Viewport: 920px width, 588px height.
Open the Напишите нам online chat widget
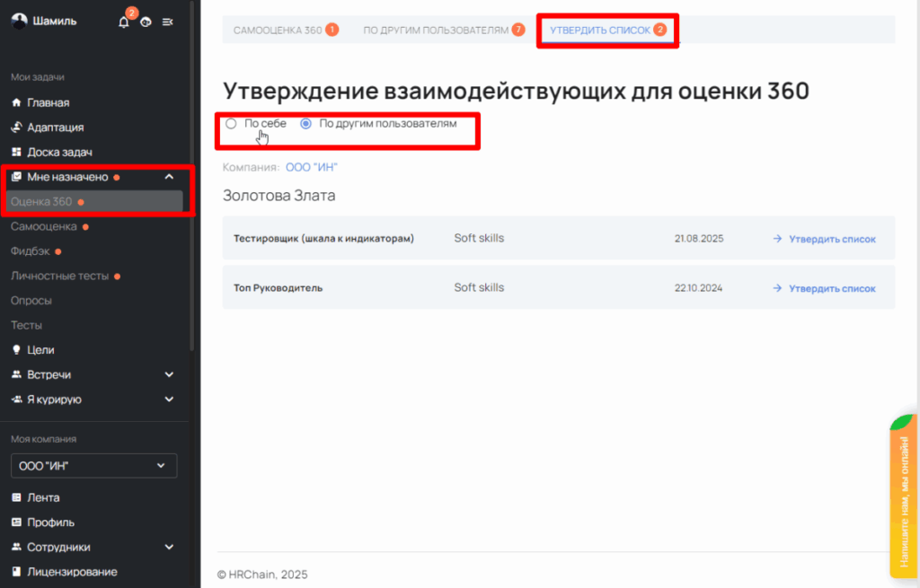pos(904,495)
